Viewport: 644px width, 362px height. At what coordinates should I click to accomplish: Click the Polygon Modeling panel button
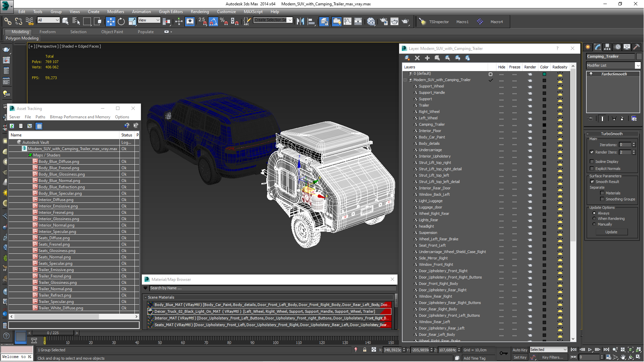click(22, 38)
